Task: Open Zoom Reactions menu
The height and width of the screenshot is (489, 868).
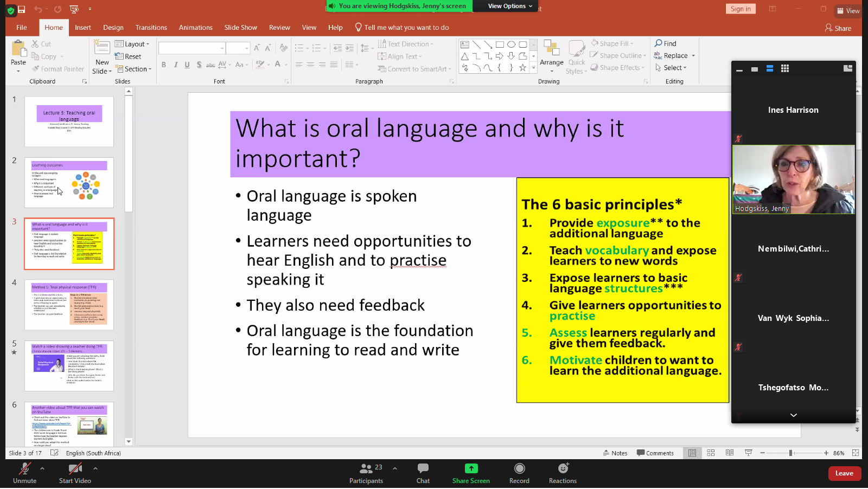Action: 563,473
